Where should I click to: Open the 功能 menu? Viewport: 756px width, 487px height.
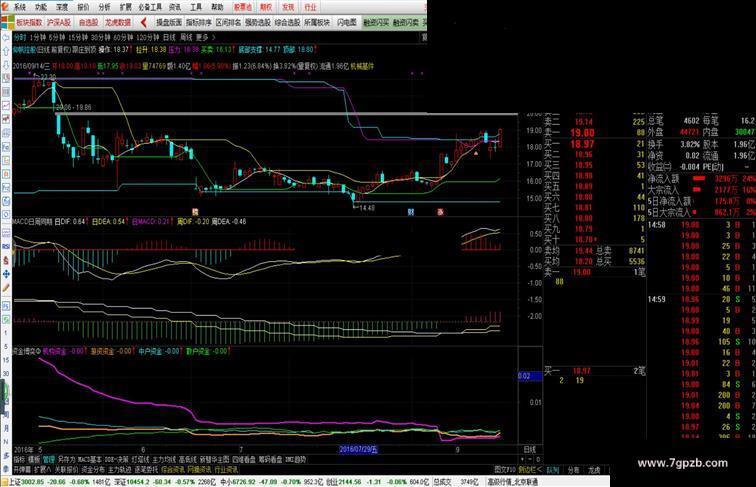click(41, 7)
